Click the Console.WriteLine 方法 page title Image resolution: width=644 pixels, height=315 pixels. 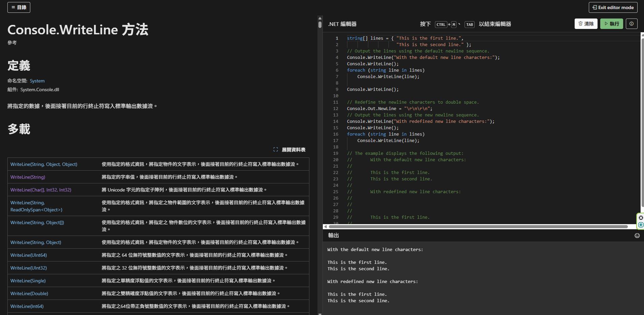click(78, 30)
